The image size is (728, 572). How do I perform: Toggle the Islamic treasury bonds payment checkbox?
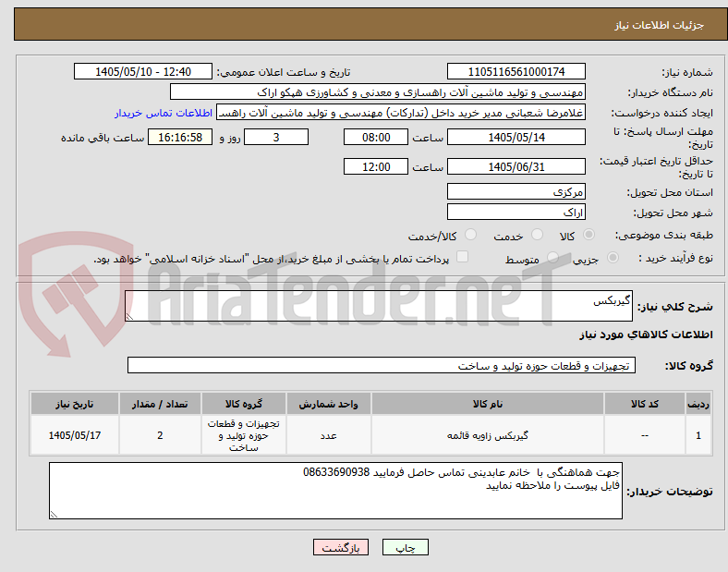click(463, 257)
